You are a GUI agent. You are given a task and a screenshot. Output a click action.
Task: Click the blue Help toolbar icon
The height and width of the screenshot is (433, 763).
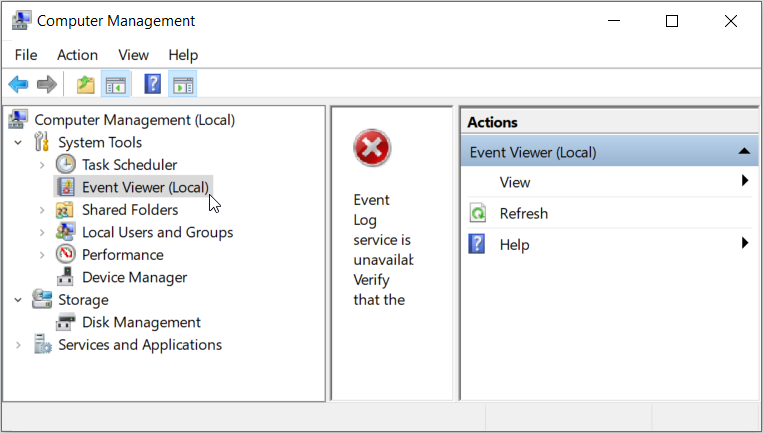153,85
